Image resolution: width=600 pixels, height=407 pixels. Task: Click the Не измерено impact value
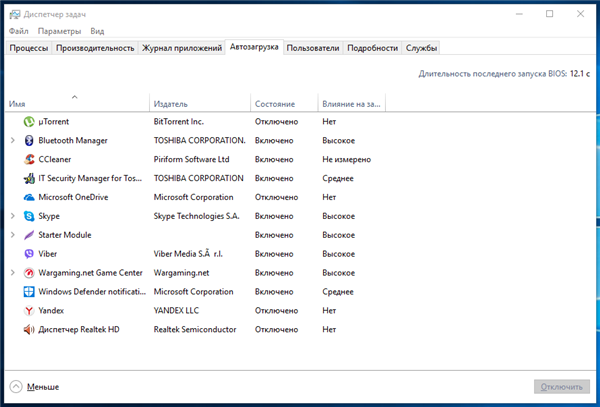pyautogui.click(x=347, y=160)
